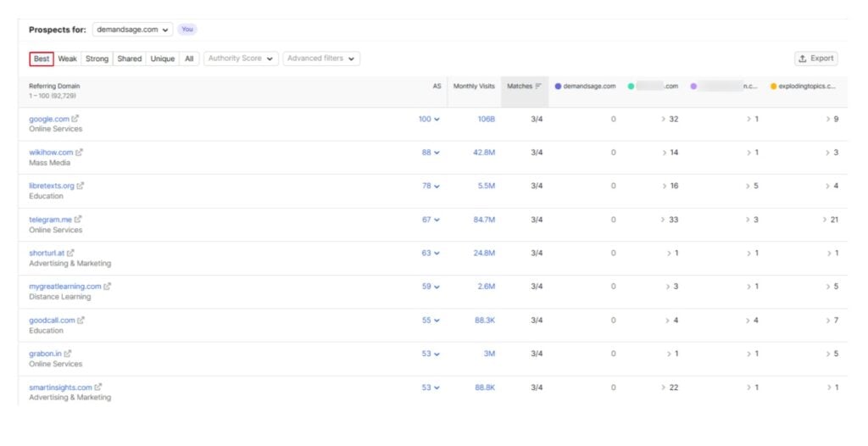The width and height of the screenshot is (868, 446).
Task: Open the Authority Score filter dropdown
Action: pyautogui.click(x=241, y=59)
